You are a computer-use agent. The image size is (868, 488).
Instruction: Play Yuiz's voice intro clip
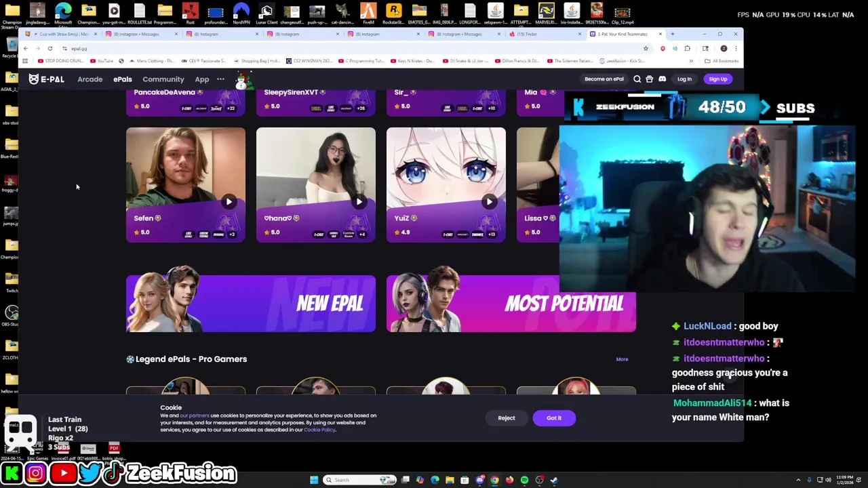point(489,201)
